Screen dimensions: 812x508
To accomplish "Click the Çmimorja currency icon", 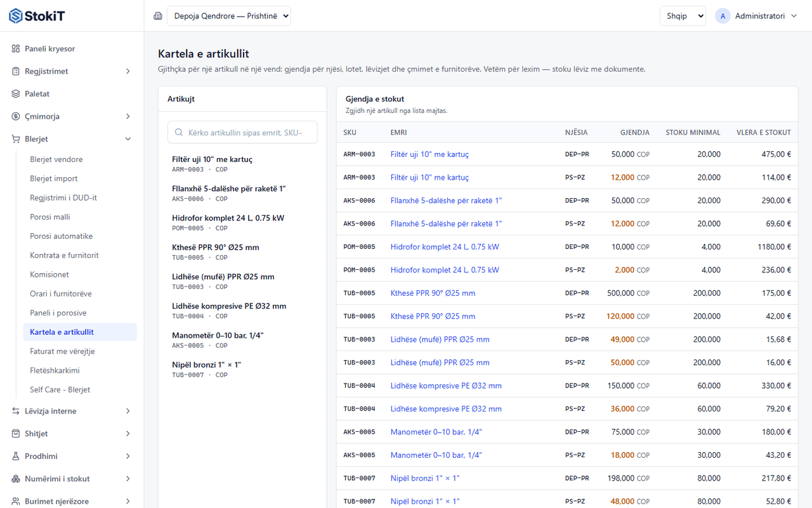I will pos(16,116).
